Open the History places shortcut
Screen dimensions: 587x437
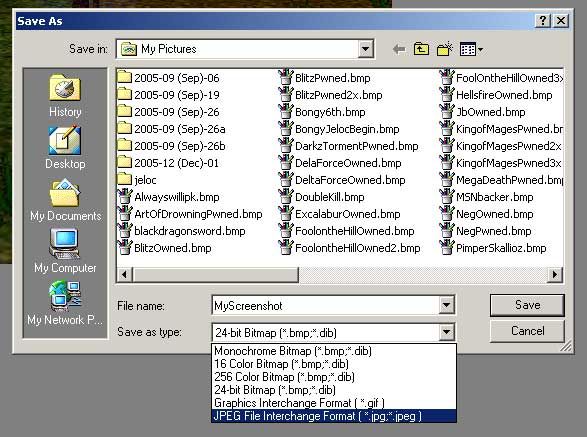tap(65, 95)
